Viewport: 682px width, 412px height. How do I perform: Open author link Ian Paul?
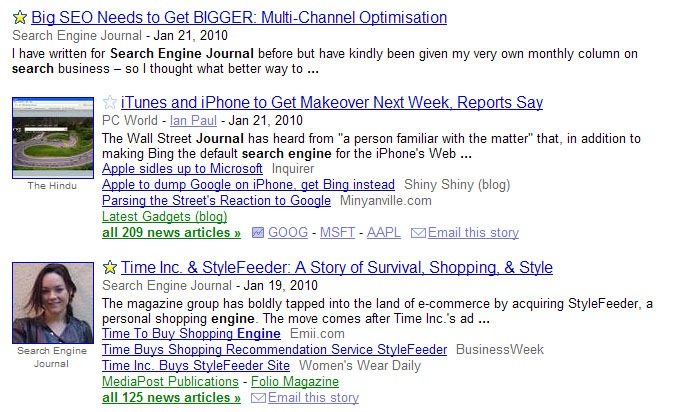pyautogui.click(x=193, y=120)
